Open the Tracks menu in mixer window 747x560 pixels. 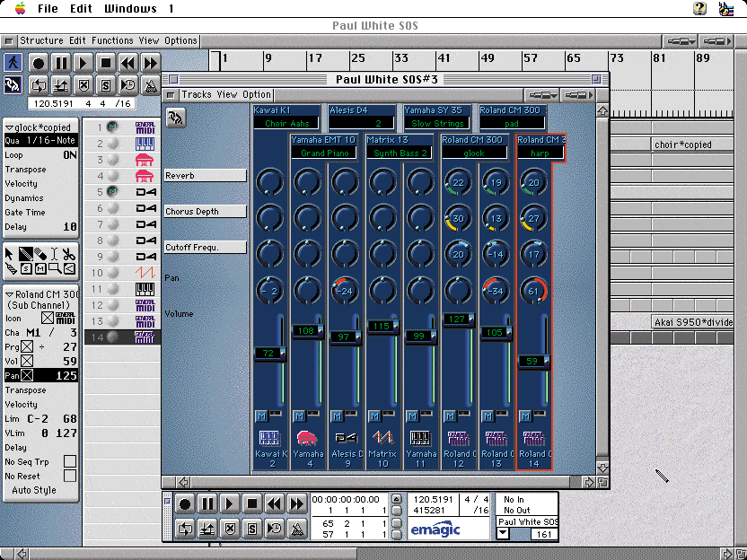pyautogui.click(x=197, y=94)
